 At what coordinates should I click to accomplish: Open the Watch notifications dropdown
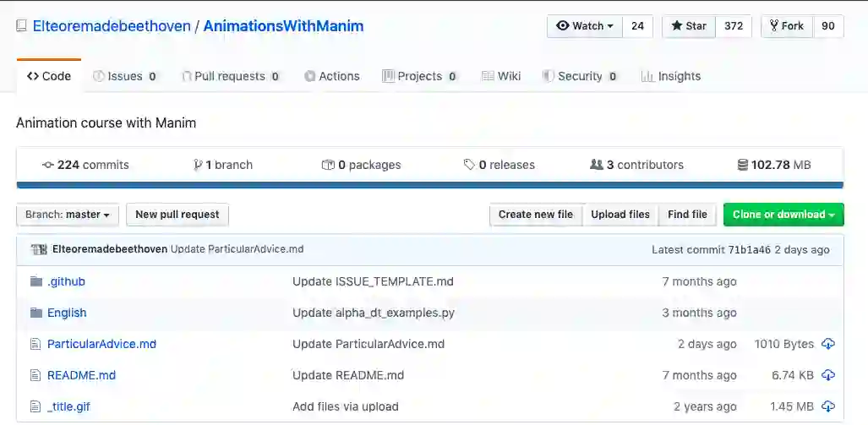(x=585, y=26)
